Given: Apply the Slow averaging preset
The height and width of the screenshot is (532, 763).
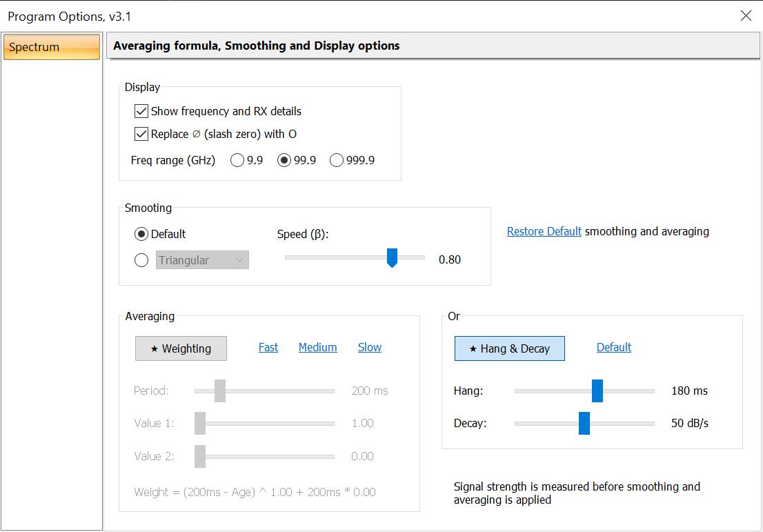Looking at the screenshot, I should [369, 348].
